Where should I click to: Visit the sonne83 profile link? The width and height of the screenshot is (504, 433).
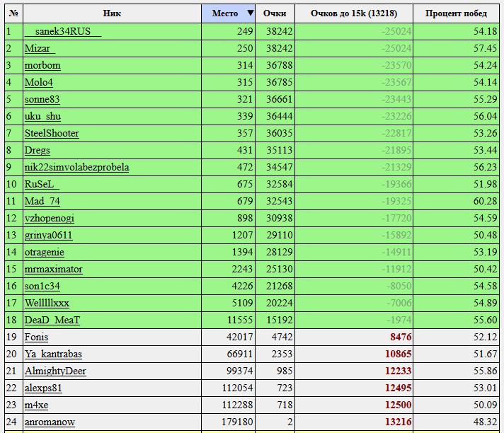click(42, 100)
